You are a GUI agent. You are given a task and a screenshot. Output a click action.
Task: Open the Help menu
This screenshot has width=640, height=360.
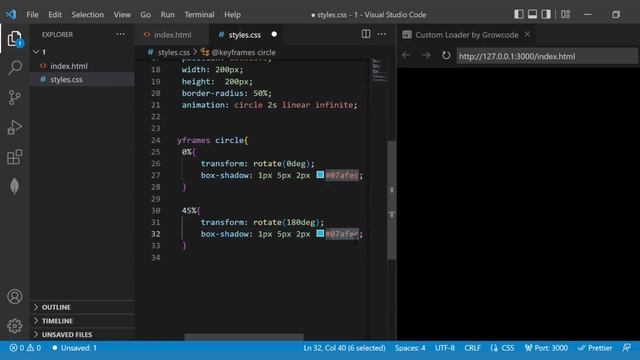[232, 15]
